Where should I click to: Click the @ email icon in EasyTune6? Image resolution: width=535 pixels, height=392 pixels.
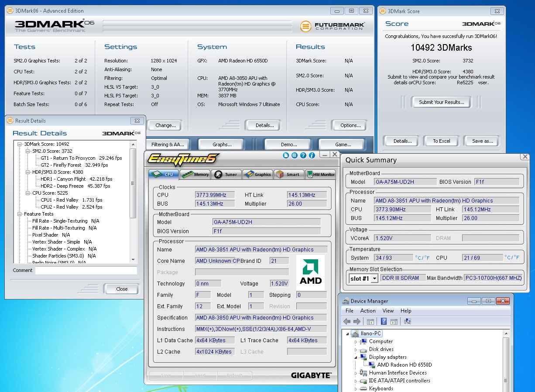click(295, 155)
